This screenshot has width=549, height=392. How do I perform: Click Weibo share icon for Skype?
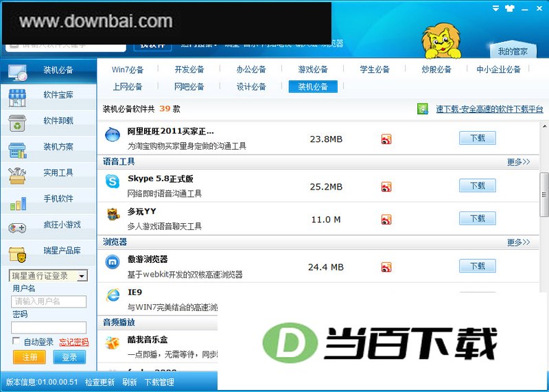[x=386, y=187]
